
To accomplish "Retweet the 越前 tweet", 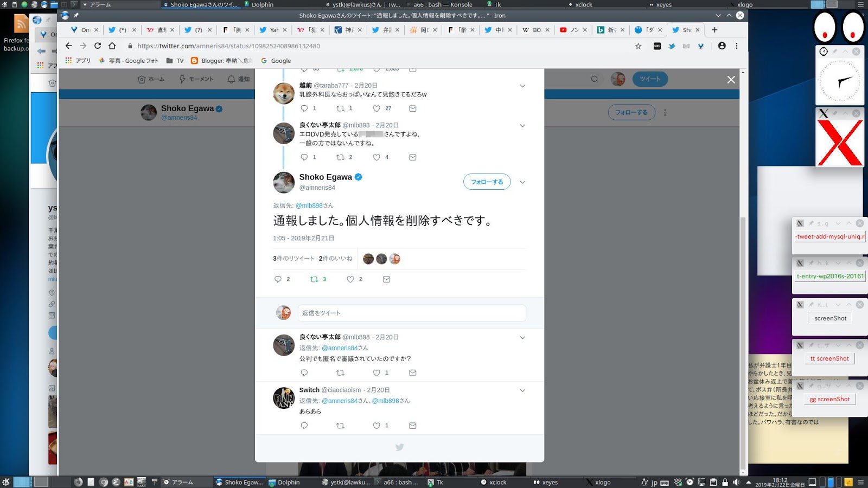I will (x=341, y=108).
